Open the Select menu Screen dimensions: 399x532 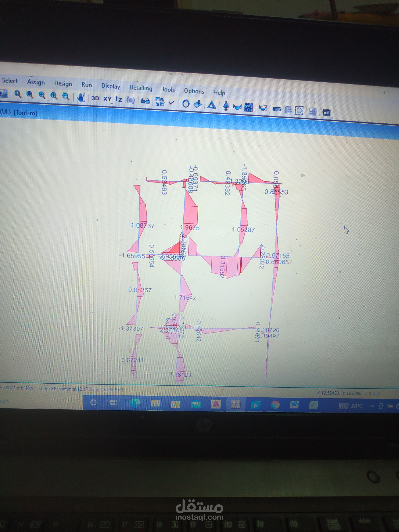tap(10, 81)
